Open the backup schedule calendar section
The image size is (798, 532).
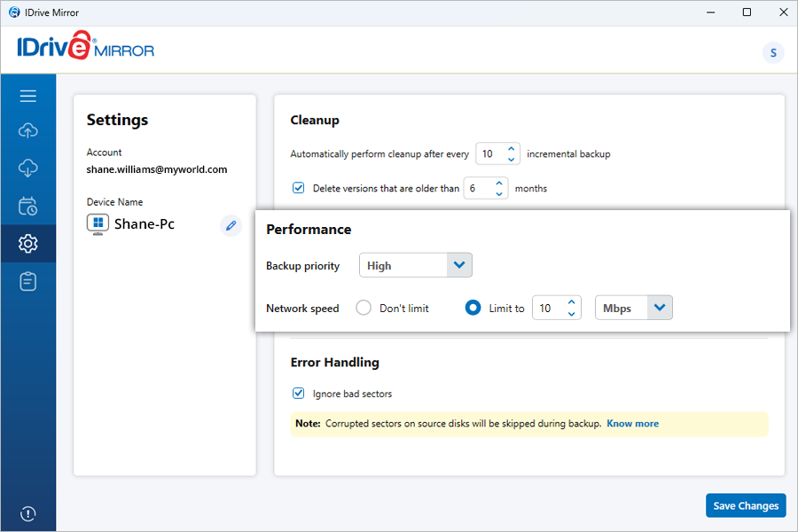27,207
